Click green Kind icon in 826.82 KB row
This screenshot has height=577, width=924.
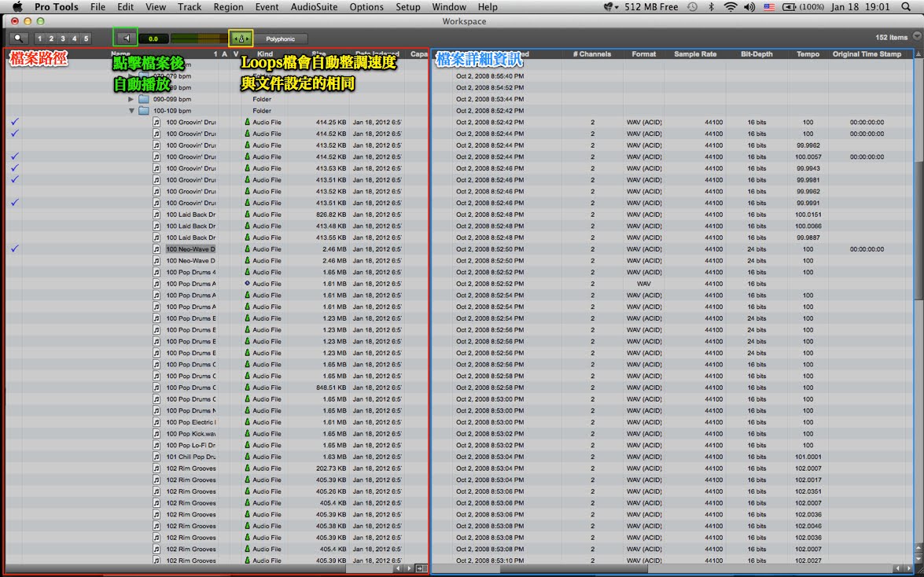(x=248, y=215)
